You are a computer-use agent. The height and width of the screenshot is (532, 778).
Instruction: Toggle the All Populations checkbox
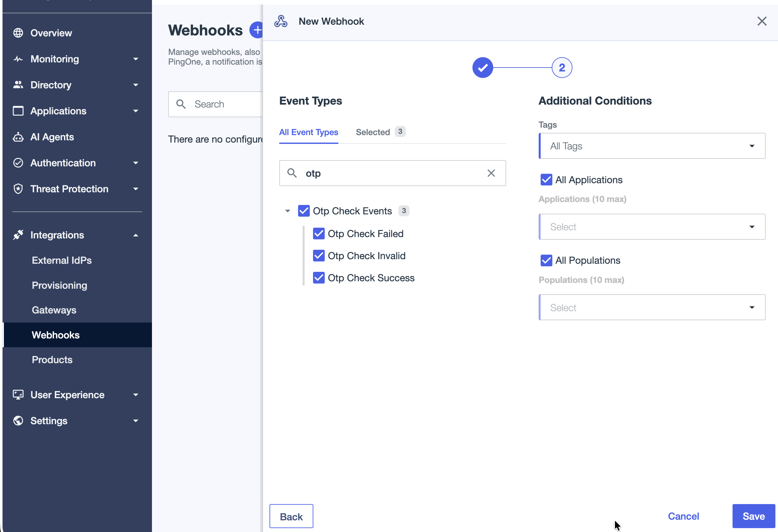(546, 260)
